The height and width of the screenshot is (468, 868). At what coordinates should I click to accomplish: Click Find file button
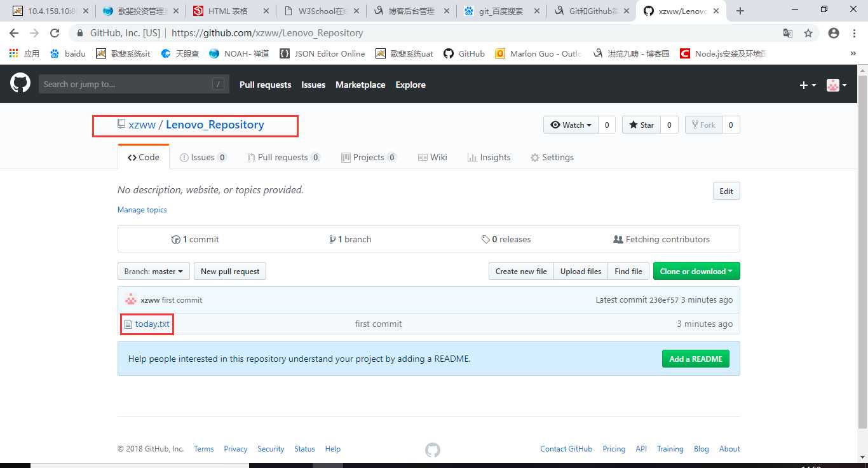(x=628, y=271)
